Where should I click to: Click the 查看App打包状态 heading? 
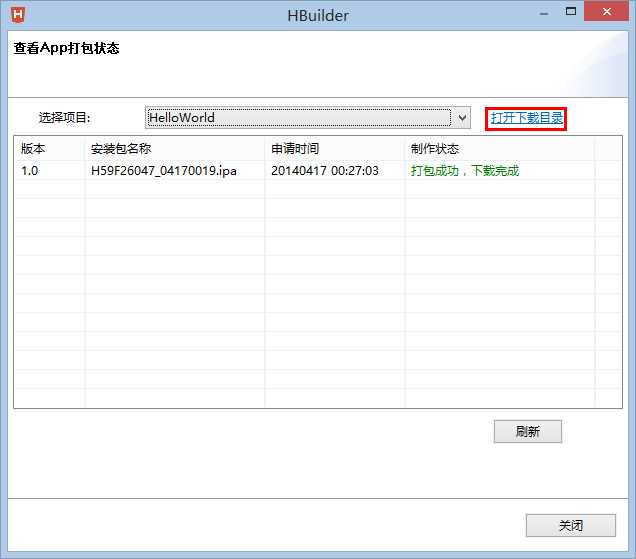67,48
